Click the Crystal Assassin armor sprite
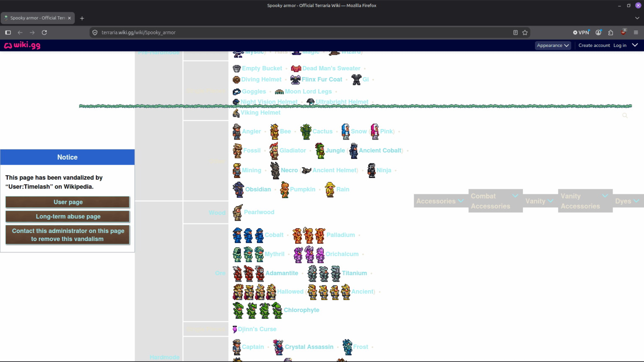 278,347
